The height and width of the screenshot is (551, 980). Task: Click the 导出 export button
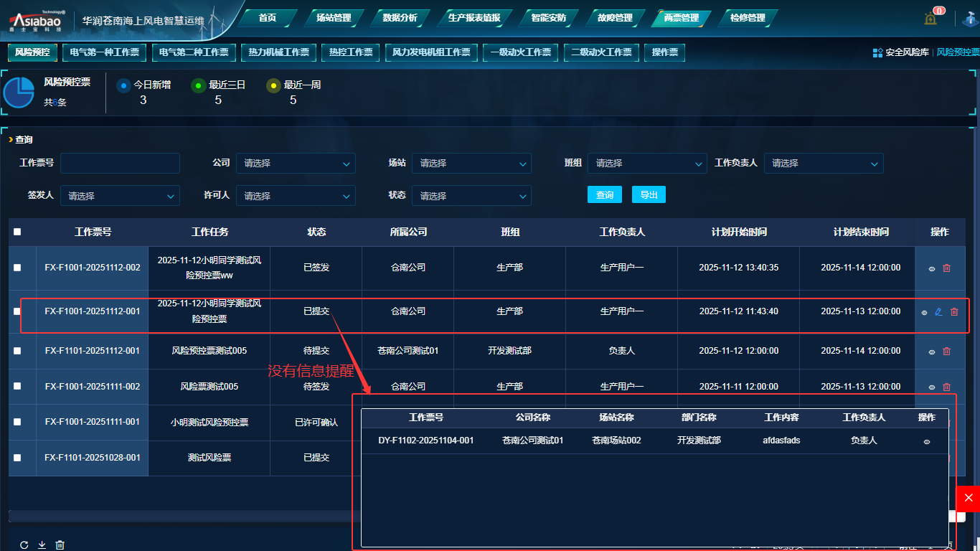(649, 194)
